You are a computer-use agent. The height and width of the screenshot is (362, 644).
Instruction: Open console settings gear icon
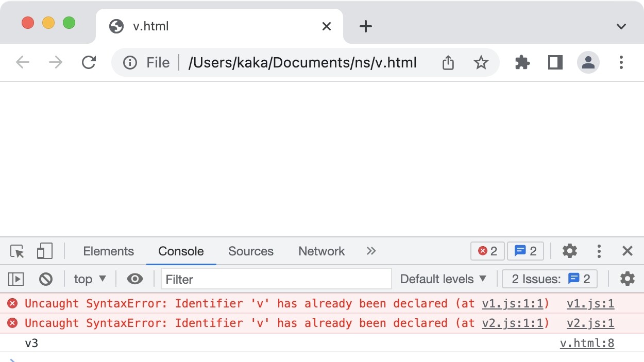pos(627,279)
